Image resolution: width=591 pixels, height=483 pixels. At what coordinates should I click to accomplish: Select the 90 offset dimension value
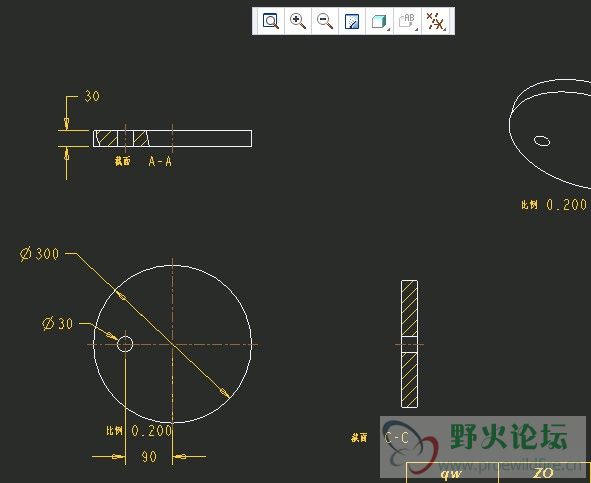pyautogui.click(x=149, y=457)
